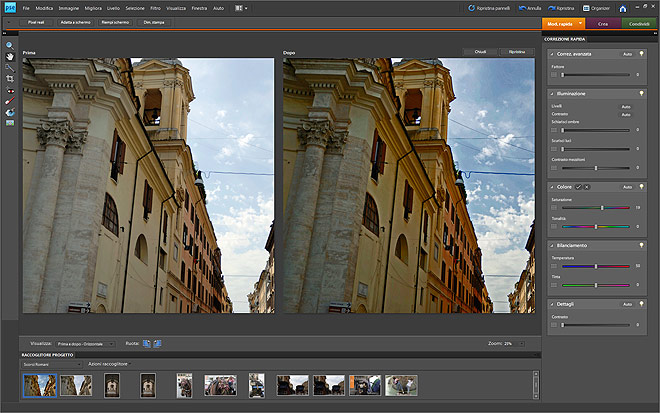
Task: Click the Pixel reali button
Action: (x=36, y=22)
